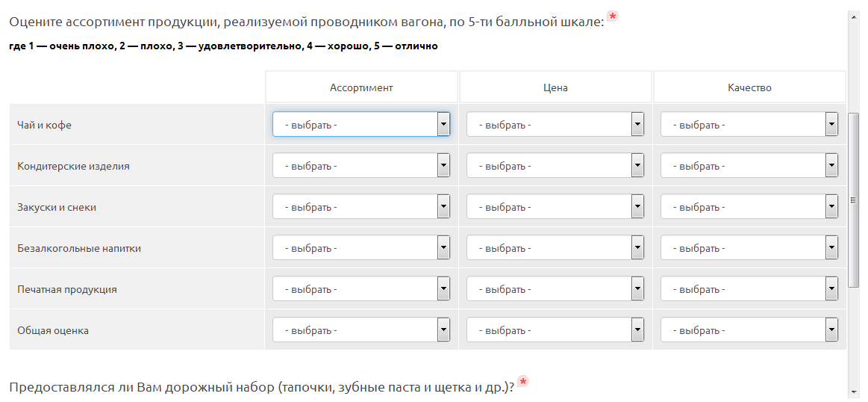Expand Цена dropdown for Печатная продукция
Image resolution: width=868 pixels, height=402 pixels.
(x=555, y=289)
